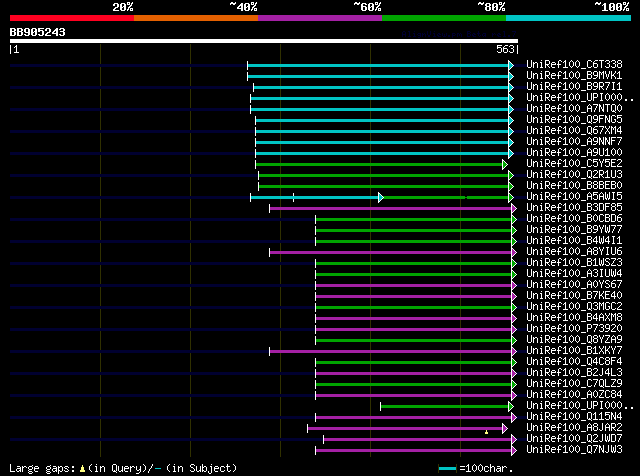This screenshot has height=476, width=640.
Task: Select subject UniRef100_A5AWI5
Action: tap(574, 196)
